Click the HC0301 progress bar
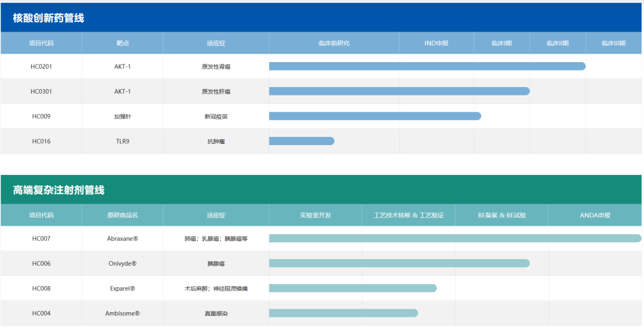644x329 pixels. point(399,91)
